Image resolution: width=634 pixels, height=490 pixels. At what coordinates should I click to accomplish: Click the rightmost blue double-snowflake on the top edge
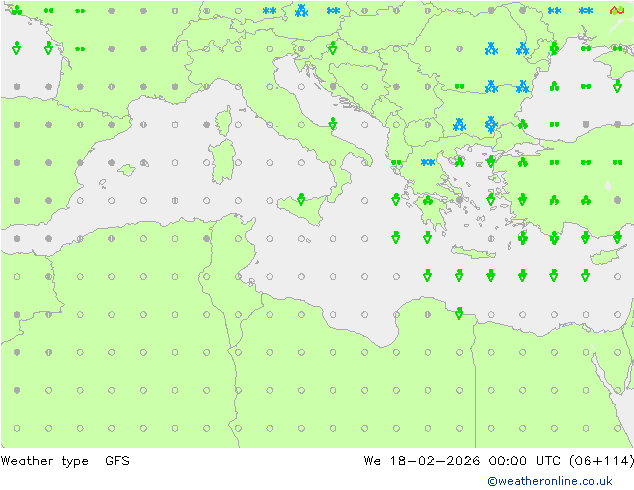(x=586, y=11)
